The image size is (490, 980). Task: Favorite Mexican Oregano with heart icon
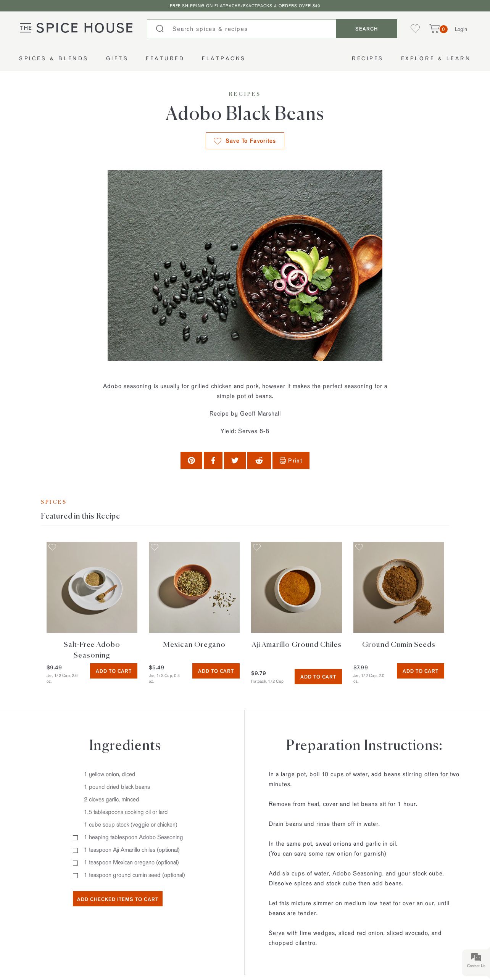[x=155, y=547]
